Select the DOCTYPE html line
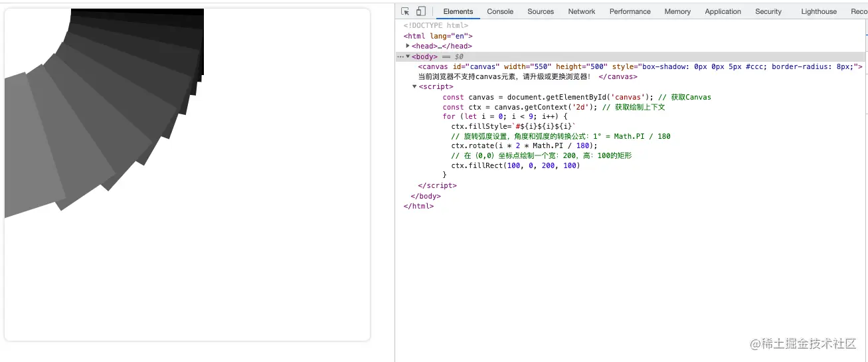 click(436, 26)
